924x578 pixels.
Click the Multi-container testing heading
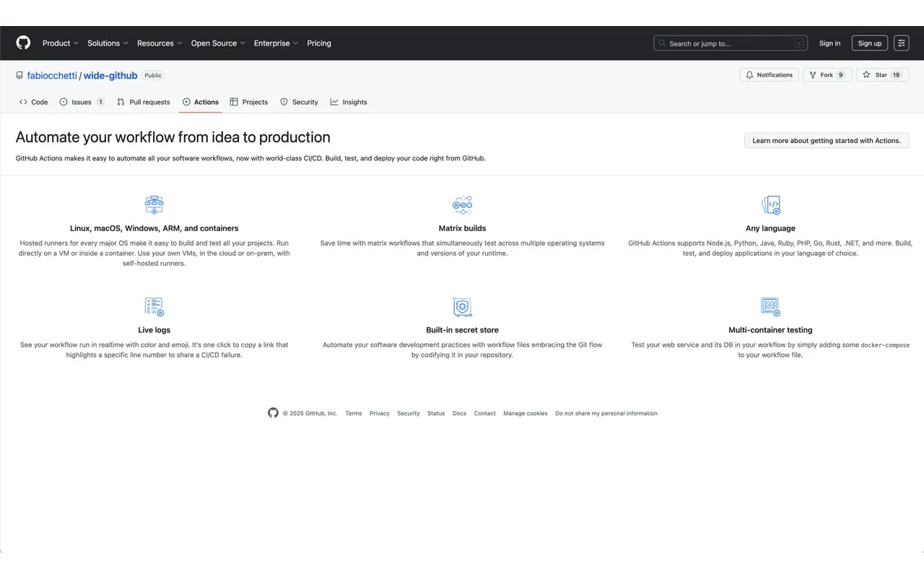(x=770, y=330)
